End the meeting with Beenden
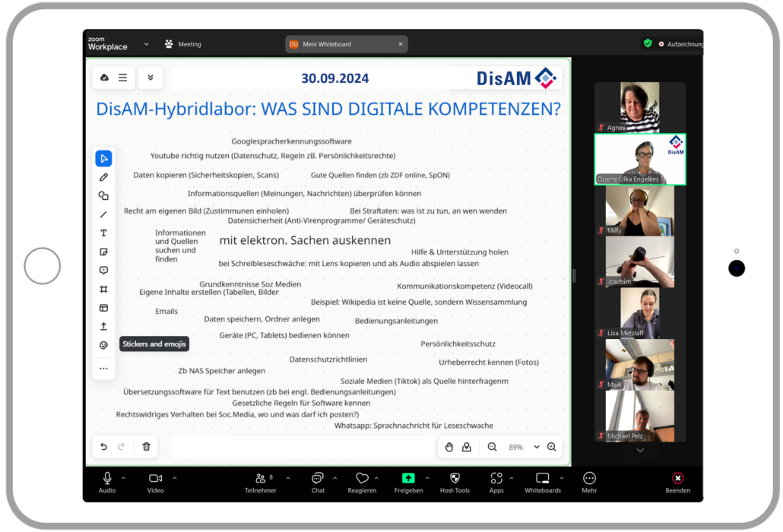This screenshot has width=783, height=532. point(677,481)
